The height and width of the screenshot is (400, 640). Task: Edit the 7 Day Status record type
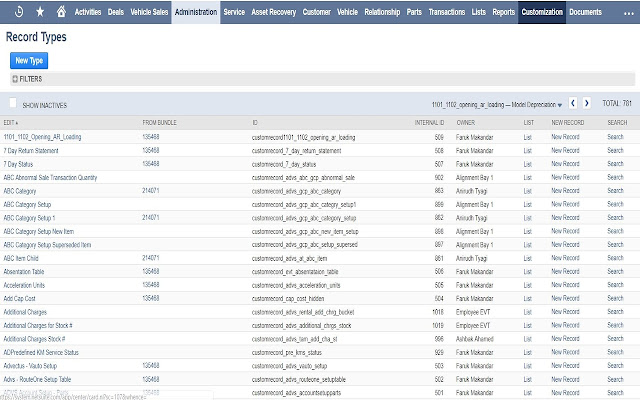(18, 164)
